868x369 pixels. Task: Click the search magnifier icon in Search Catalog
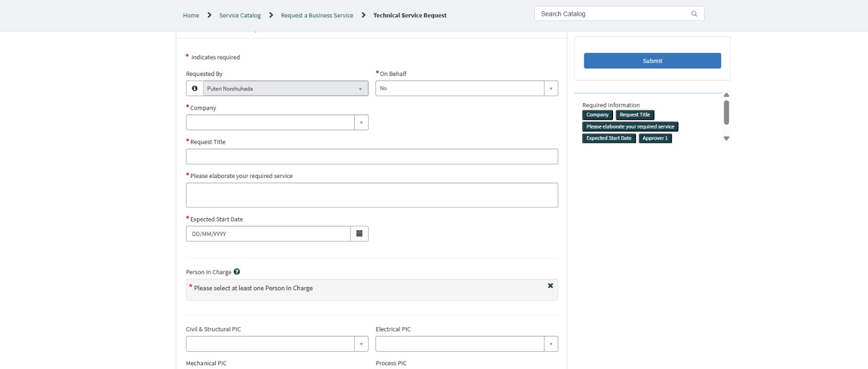tap(694, 14)
